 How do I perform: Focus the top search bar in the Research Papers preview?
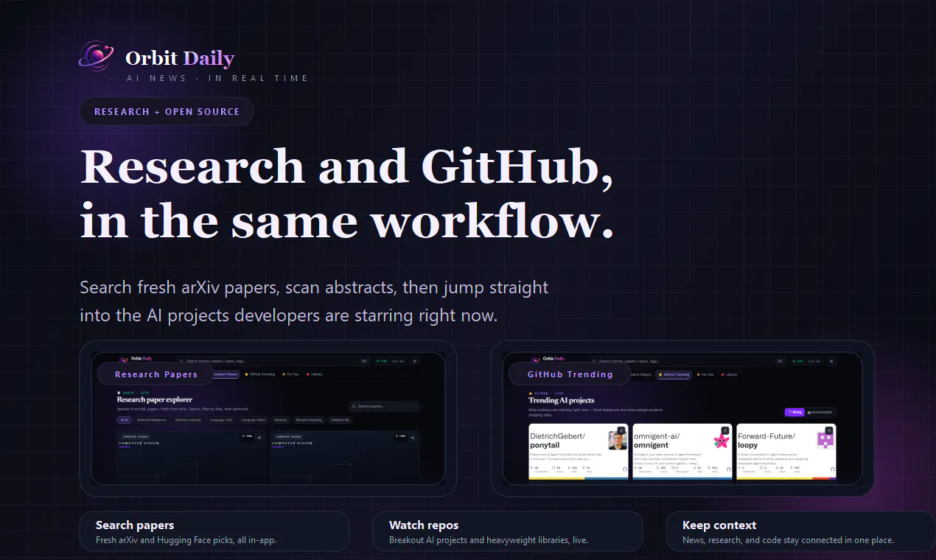click(273, 361)
